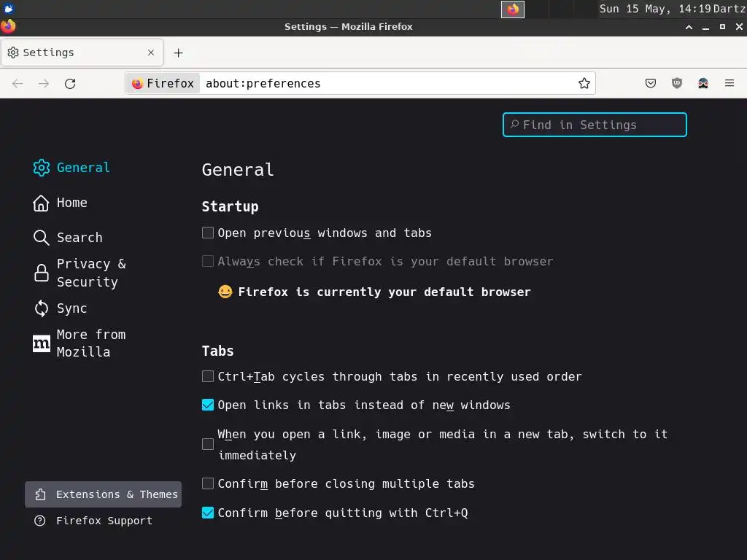The height and width of the screenshot is (560, 747).
Task: Open the Sync settings category
Action: 60,308
